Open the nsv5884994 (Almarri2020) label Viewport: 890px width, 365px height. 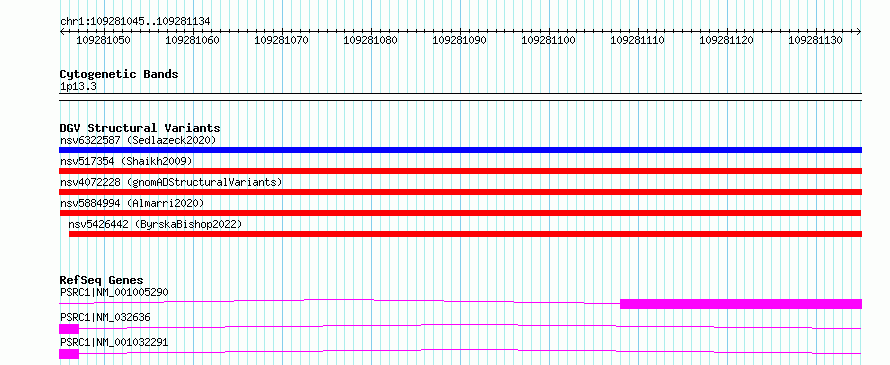pyautogui.click(x=132, y=203)
